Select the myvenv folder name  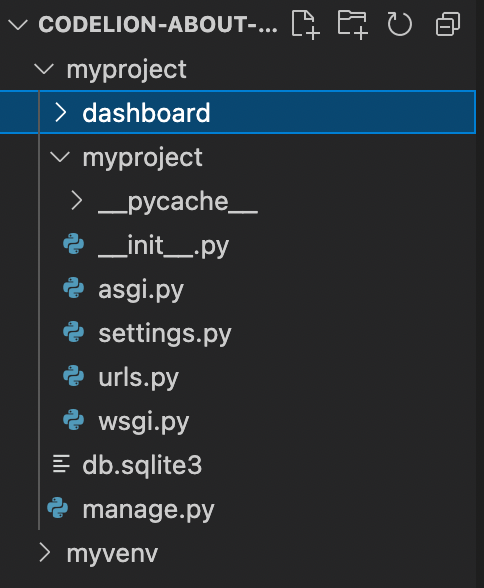(112, 554)
